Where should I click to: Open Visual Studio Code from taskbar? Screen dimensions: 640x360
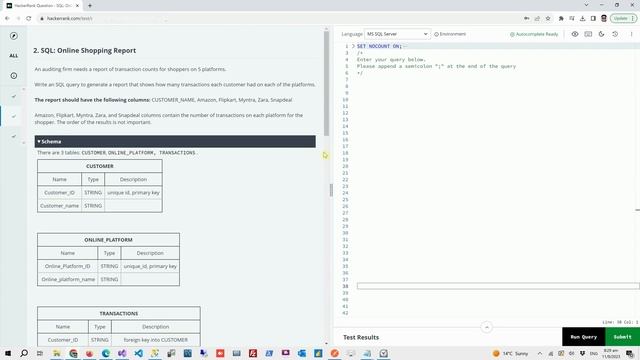pyautogui.click(x=138, y=353)
